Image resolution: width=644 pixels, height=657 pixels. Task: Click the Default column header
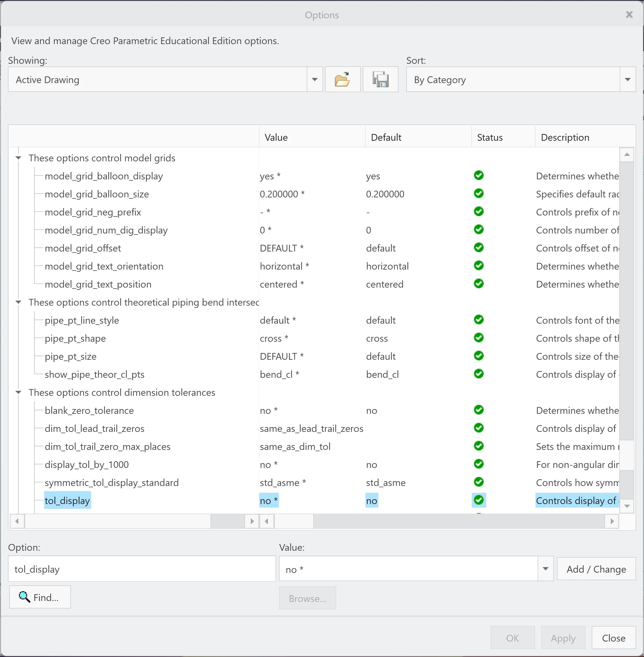point(418,137)
